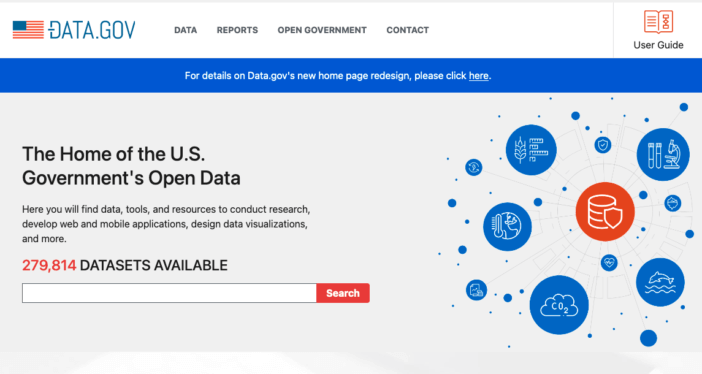This screenshot has width=702, height=374.
Task: Click the 279,814 datasets count
Action: 49,266
